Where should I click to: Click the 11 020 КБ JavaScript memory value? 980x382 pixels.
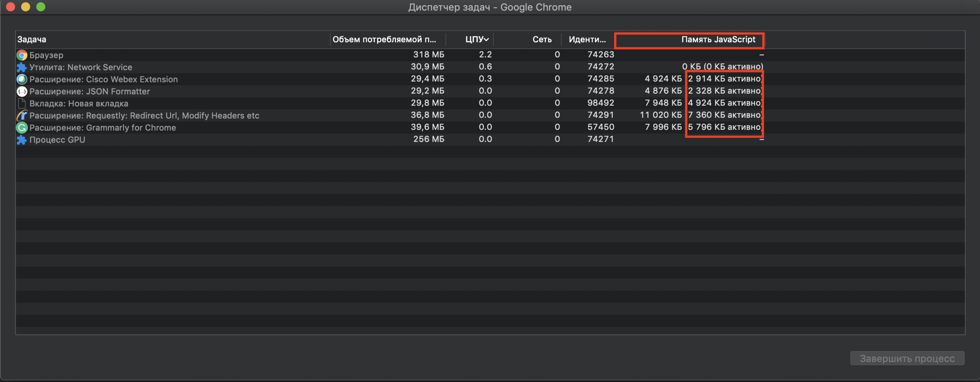pos(661,115)
